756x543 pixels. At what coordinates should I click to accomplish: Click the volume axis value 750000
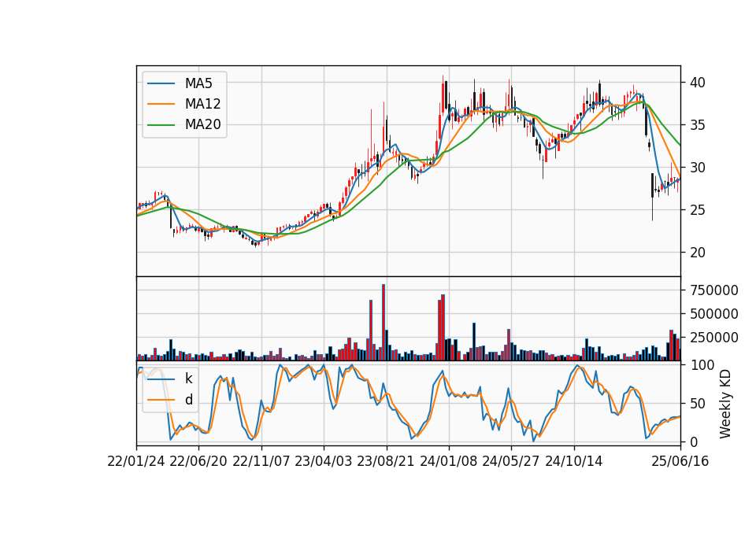click(714, 290)
